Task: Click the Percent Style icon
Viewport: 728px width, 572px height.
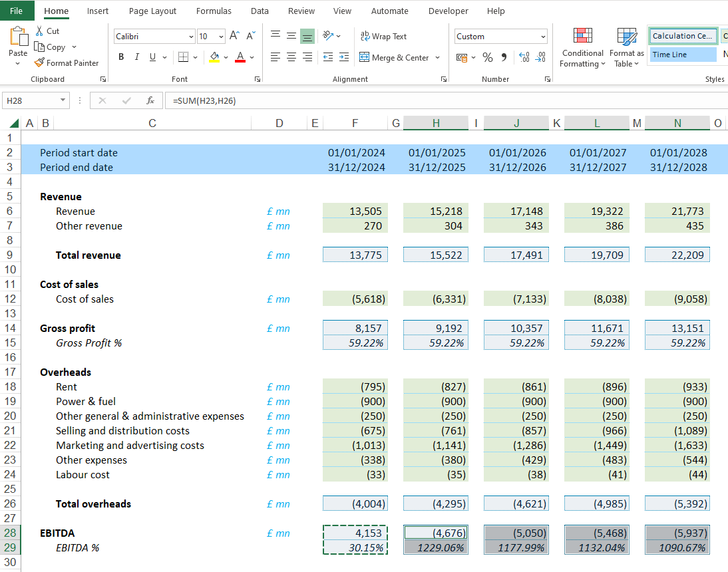Action: pos(488,58)
